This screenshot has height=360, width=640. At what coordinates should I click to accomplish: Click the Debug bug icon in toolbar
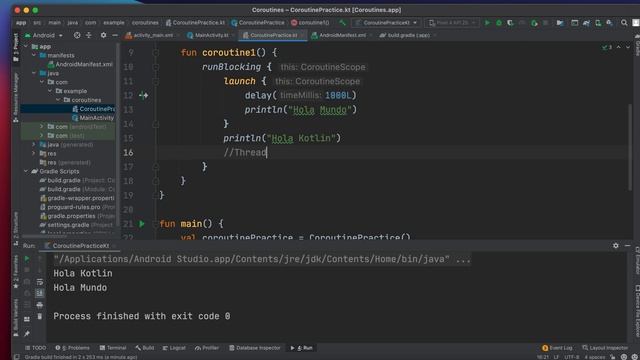(x=499, y=23)
